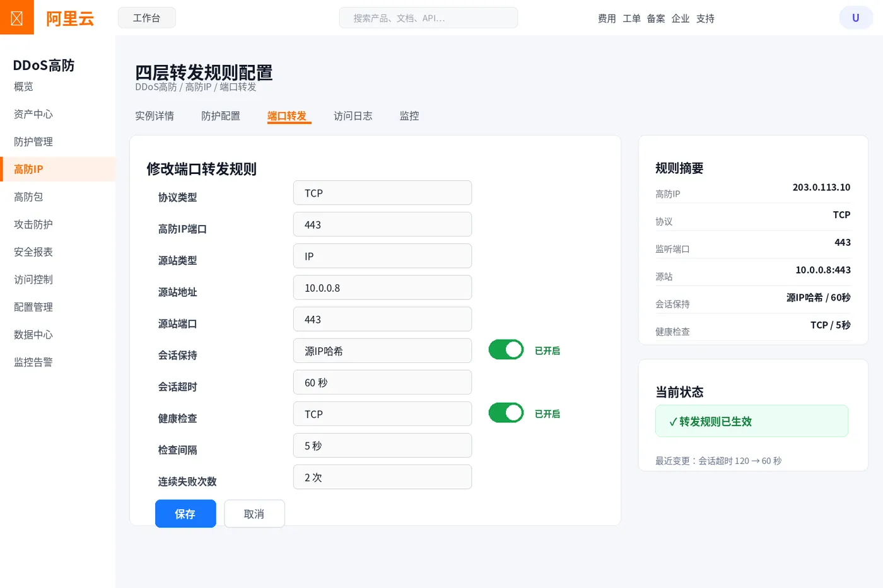The width and height of the screenshot is (883, 588).
Task: Toggle the 会话保持 switch off
Action: pos(506,350)
